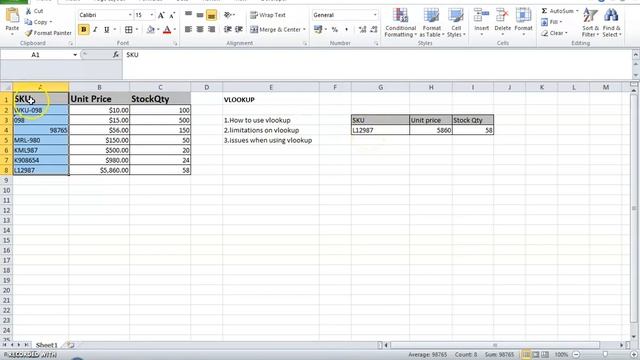Screen dimensions: 640x360
Task: Open Format as Table gallery
Action: 431,23
